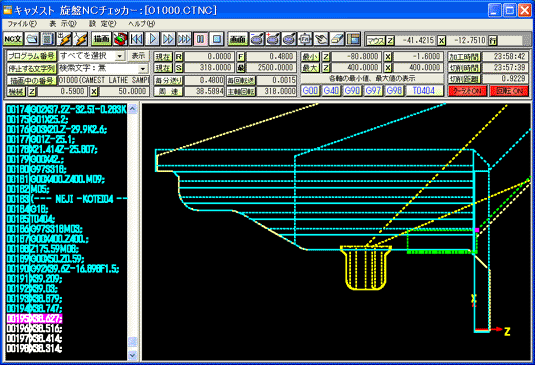The image size is (535, 365).
Task: Click the single-arrow play icon
Action: tap(153, 39)
